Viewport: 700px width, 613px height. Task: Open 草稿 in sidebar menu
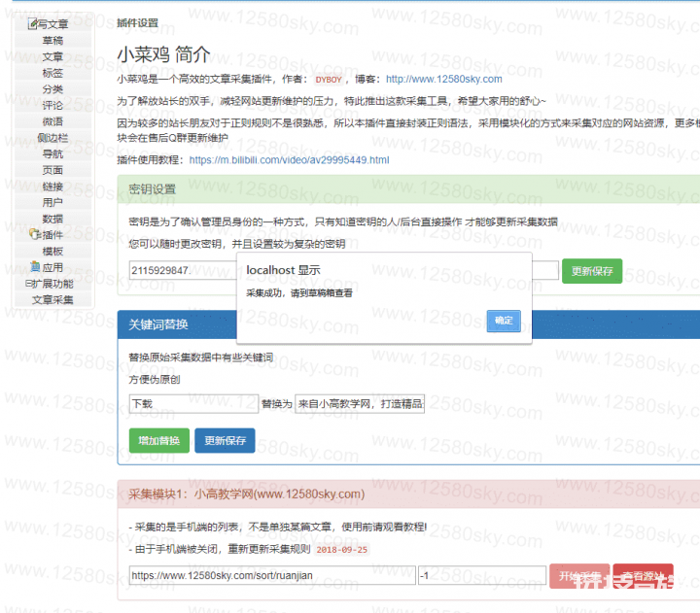click(52, 41)
